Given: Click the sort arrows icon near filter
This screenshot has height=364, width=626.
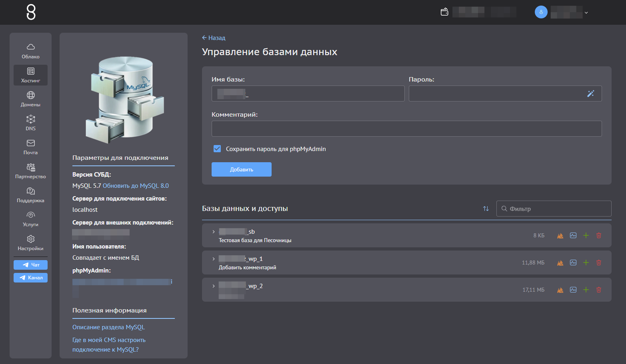Looking at the screenshot, I should click(x=486, y=209).
